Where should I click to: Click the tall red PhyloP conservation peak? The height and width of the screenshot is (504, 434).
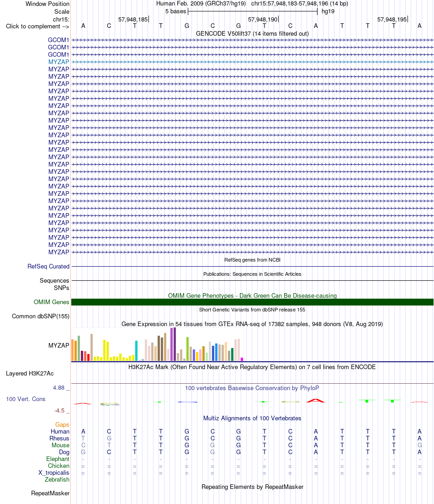[x=316, y=401]
